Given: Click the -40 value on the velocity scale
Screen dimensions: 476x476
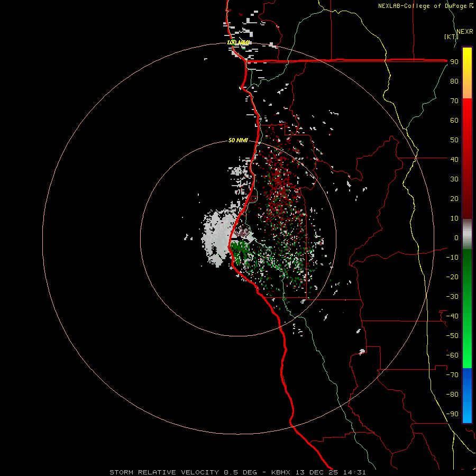Looking at the screenshot, I should [x=452, y=316].
